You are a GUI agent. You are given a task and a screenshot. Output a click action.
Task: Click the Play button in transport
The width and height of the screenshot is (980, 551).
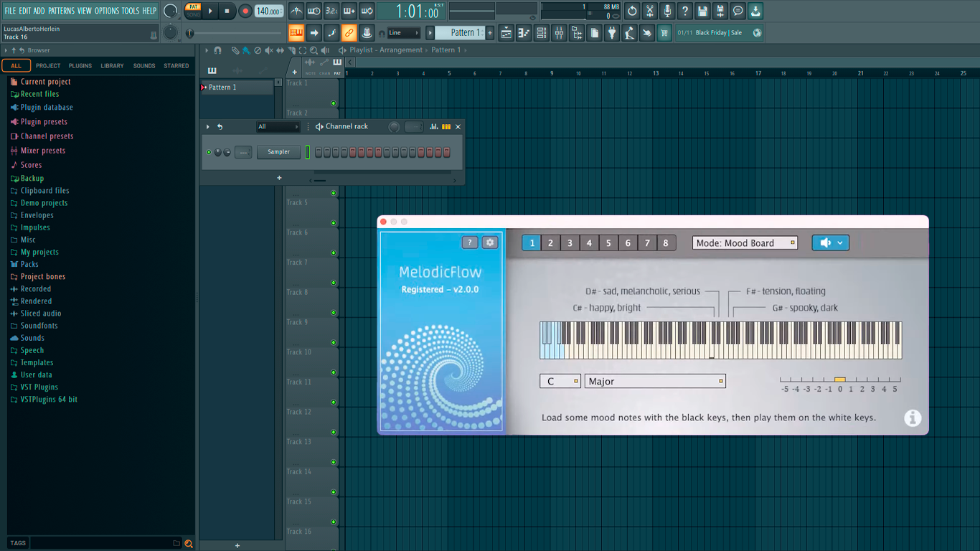coord(210,11)
